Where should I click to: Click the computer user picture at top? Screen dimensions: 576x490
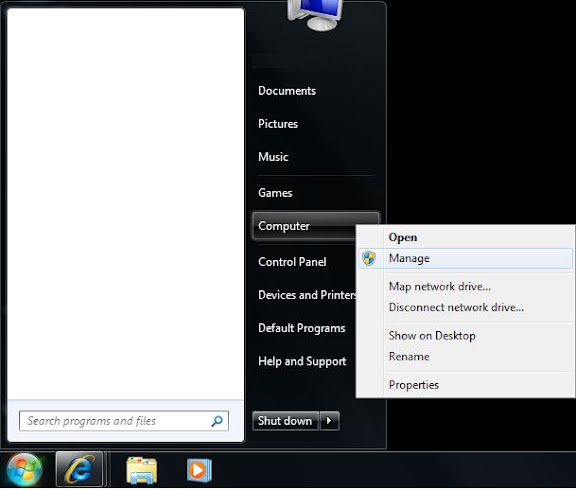click(x=316, y=15)
